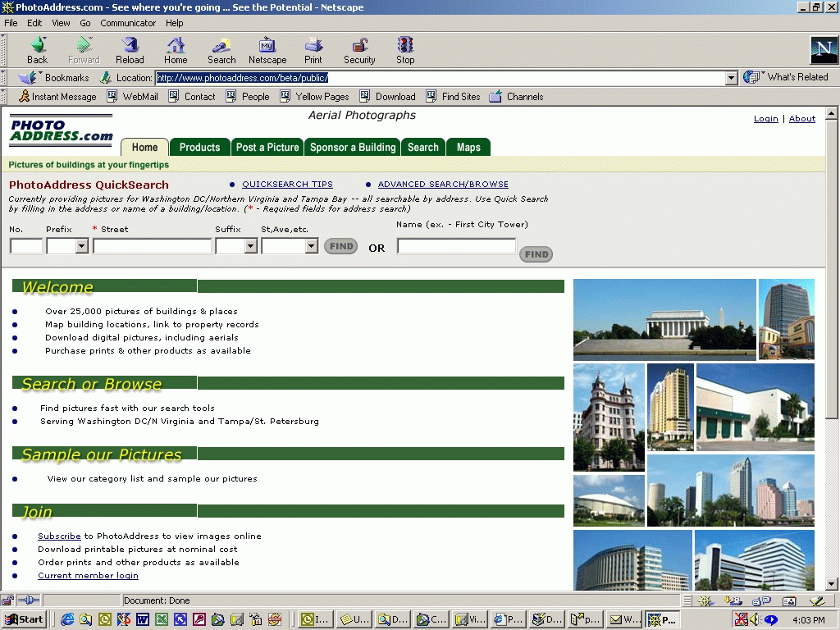This screenshot has height=630, width=840.
Task: Select the Maps tab
Action: tap(468, 148)
